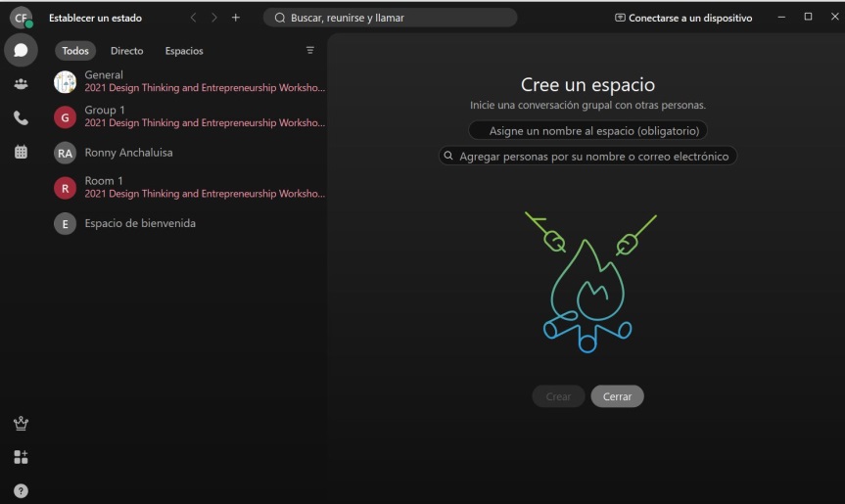Click the E avatar of Espacio de bienvenida

pos(66,224)
